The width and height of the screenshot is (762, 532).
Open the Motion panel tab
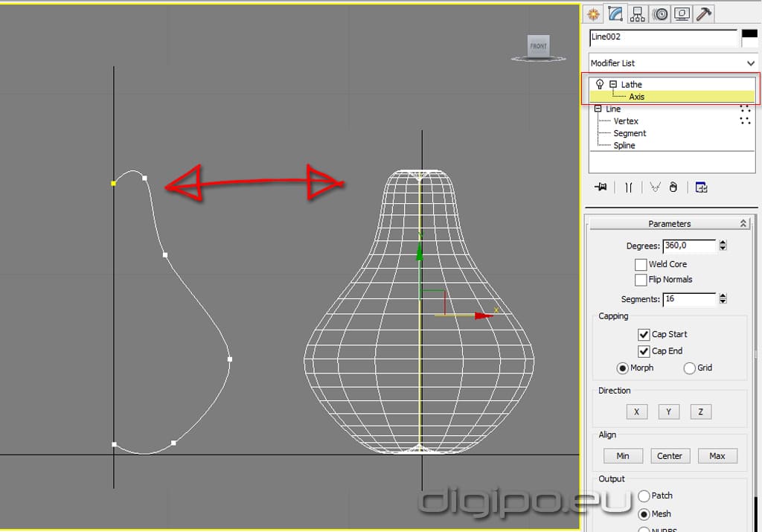660,13
